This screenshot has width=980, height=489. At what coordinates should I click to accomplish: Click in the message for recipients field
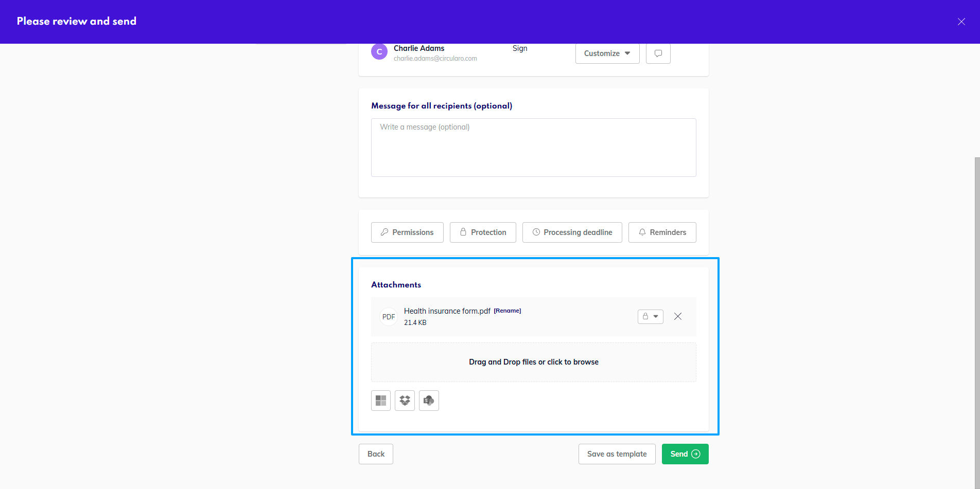[x=533, y=148]
